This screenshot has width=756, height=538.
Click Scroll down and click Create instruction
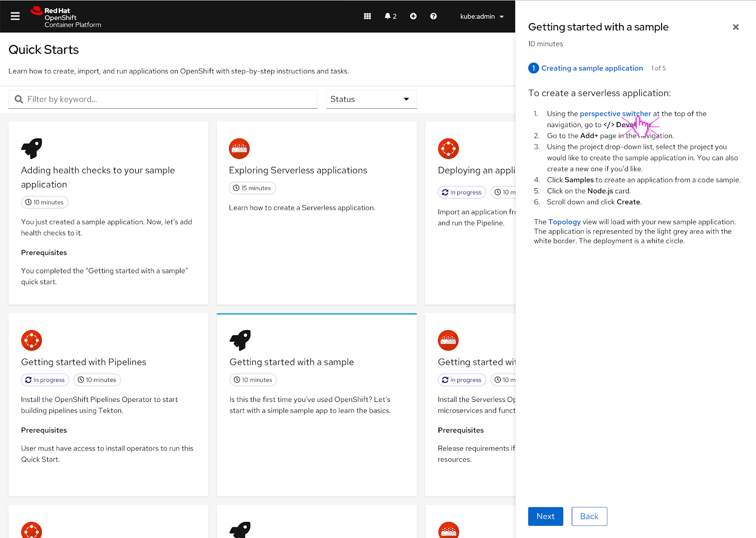tap(594, 202)
